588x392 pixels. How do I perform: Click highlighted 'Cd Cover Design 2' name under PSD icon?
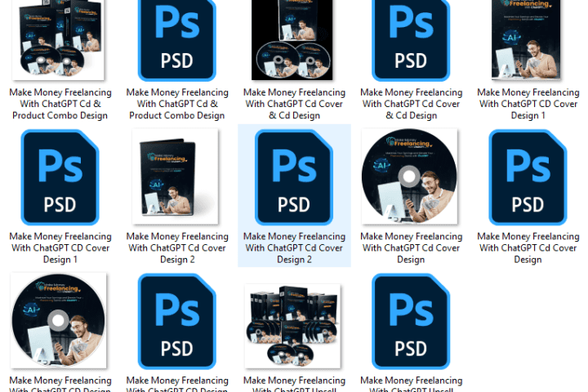coord(294,248)
